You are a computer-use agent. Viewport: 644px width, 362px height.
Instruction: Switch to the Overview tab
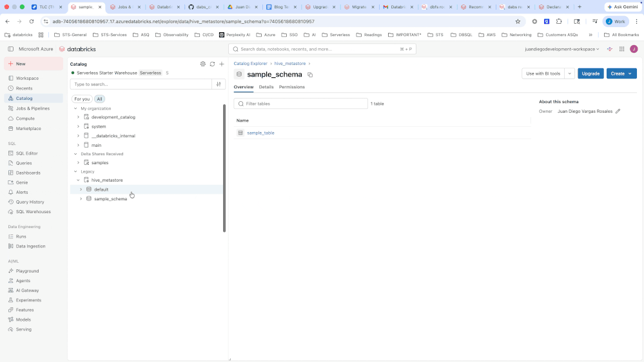click(x=244, y=87)
